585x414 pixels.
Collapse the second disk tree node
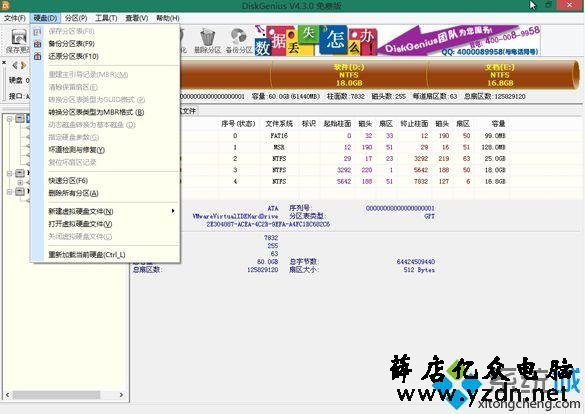(9, 173)
